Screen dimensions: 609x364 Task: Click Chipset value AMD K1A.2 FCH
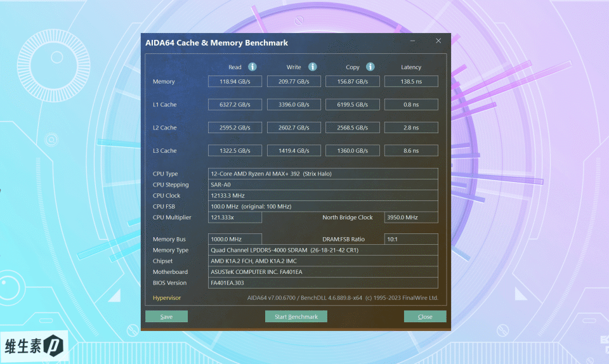323,261
